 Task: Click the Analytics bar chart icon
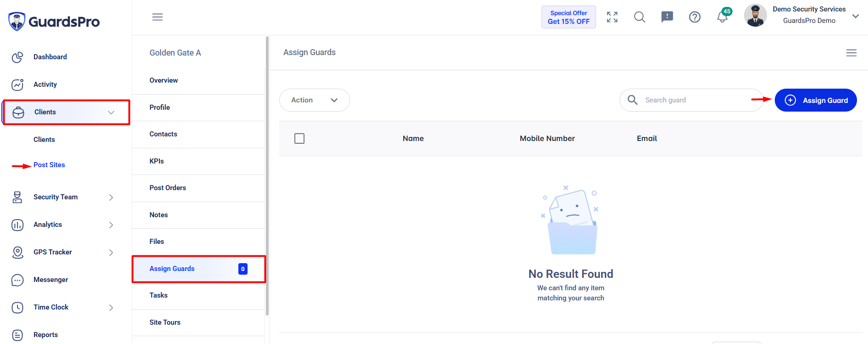pyautogui.click(x=17, y=225)
